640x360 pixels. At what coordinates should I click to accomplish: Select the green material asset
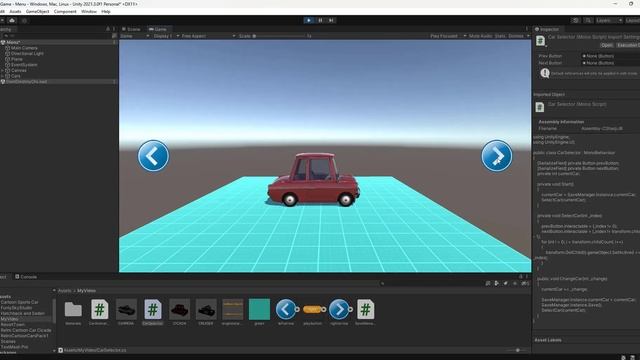(x=259, y=309)
